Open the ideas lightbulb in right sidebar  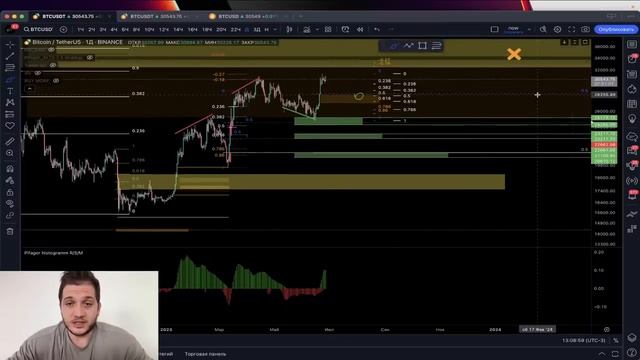(x=632, y=119)
